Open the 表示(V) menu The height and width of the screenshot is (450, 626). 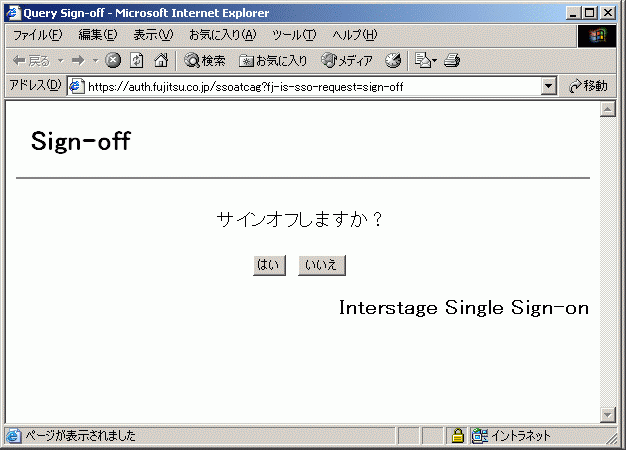pyautogui.click(x=153, y=35)
